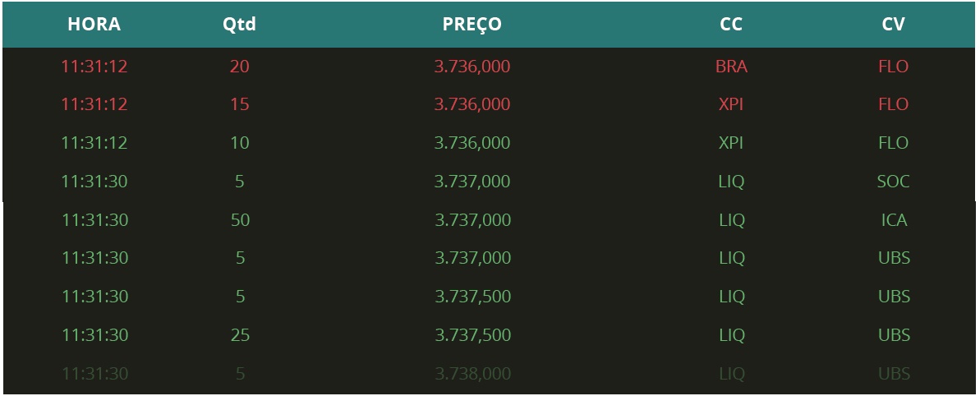980x396 pixels.
Task: Click the CV column header
Action: click(x=893, y=25)
